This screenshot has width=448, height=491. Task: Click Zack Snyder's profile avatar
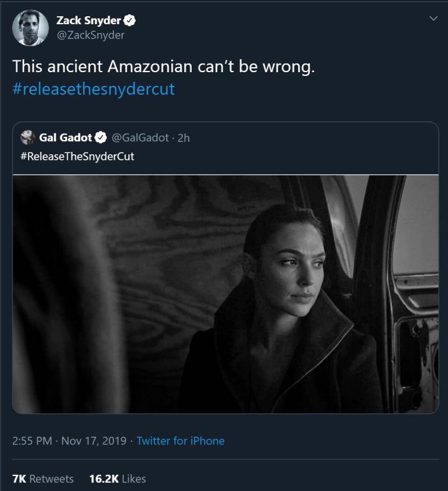[29, 27]
